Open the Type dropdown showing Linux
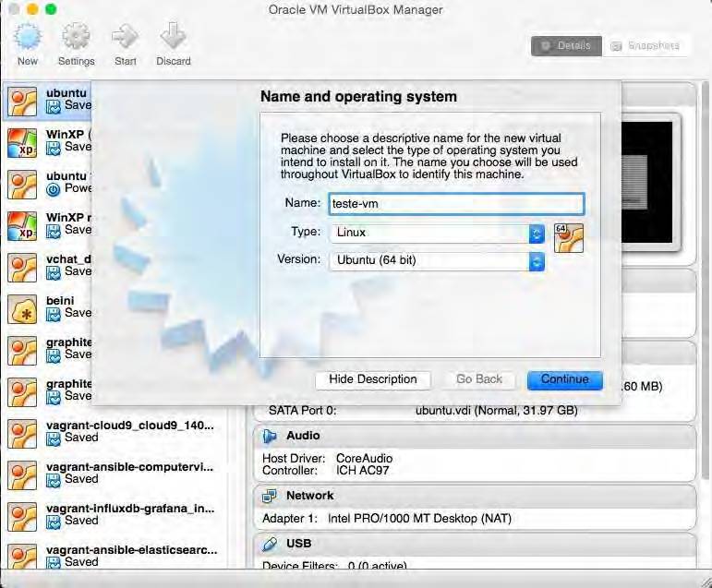The height and width of the screenshot is (588, 712). pos(437,234)
